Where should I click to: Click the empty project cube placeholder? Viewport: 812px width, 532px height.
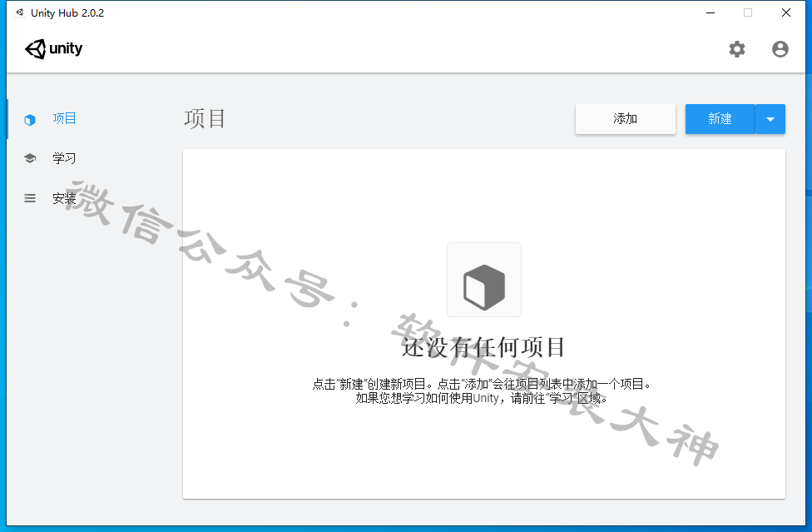point(484,280)
